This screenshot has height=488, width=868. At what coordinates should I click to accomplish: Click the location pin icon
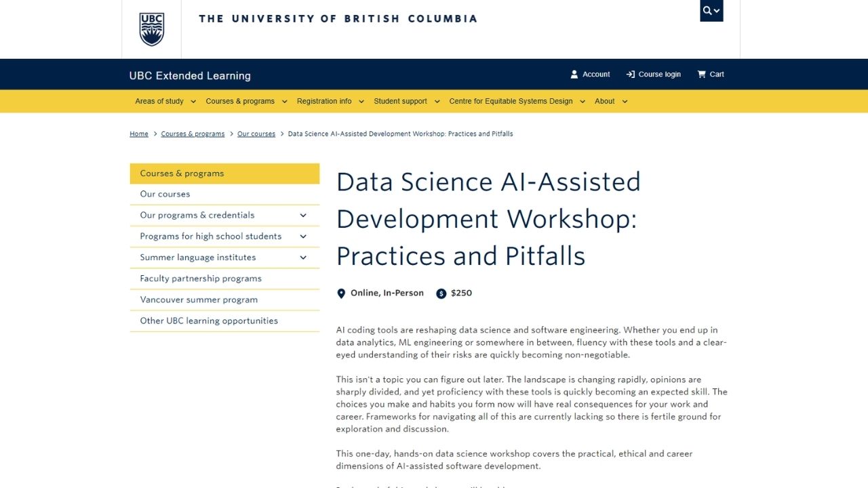[x=341, y=293]
